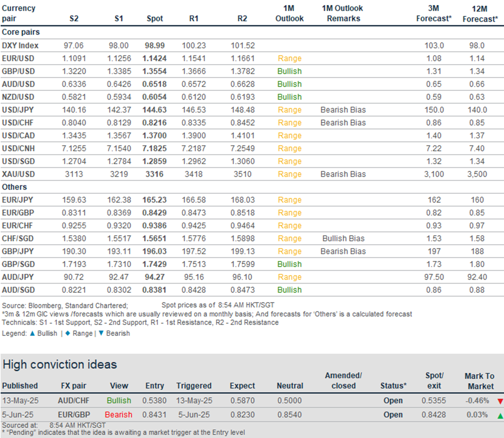Click the blue Bullish up-triangle in the legend
This screenshot has height=438, width=504.
pos(33,333)
